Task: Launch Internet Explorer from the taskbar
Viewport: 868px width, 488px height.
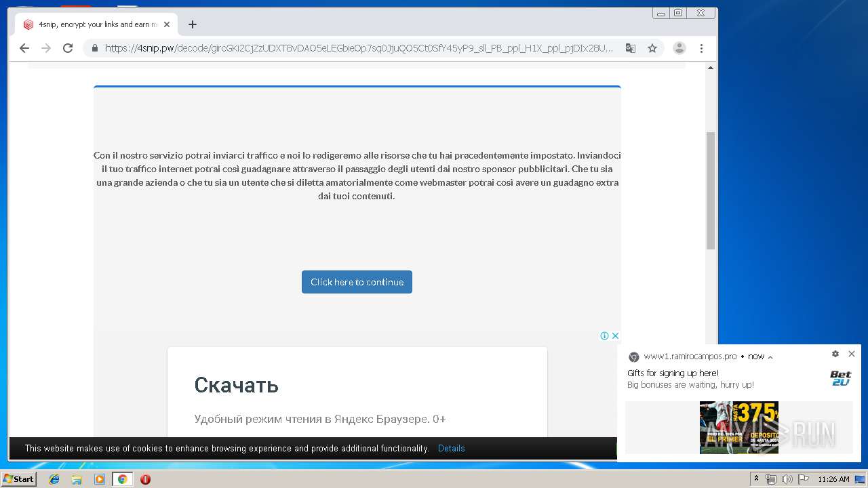Action: pos(54,479)
